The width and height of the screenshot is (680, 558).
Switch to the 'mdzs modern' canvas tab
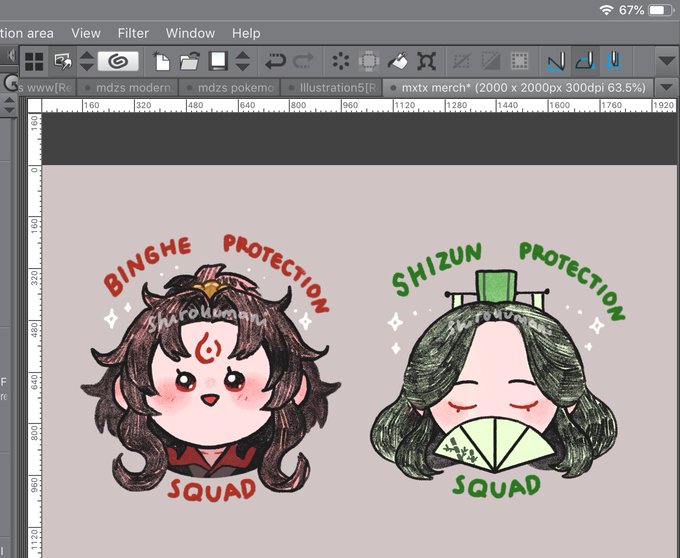pyautogui.click(x=128, y=88)
